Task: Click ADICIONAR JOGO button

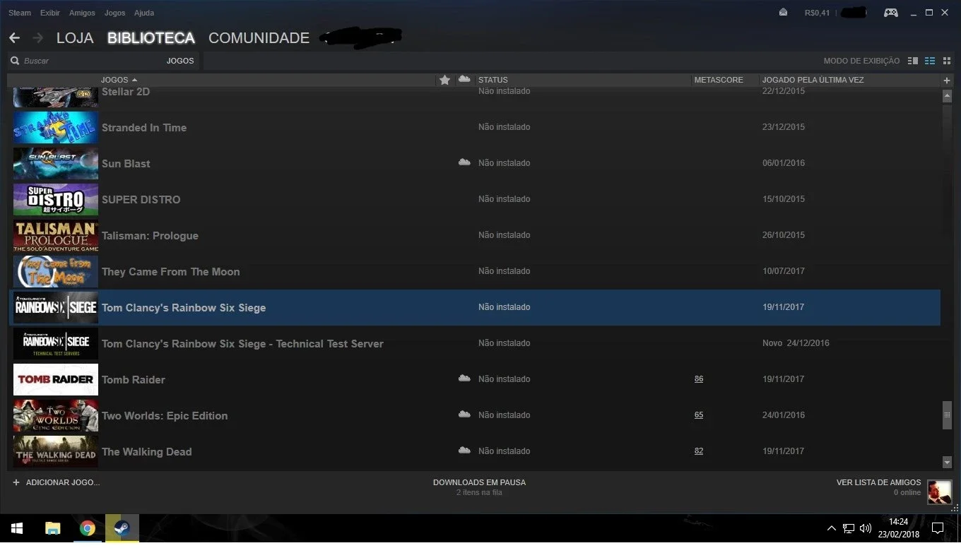Action: click(x=57, y=482)
